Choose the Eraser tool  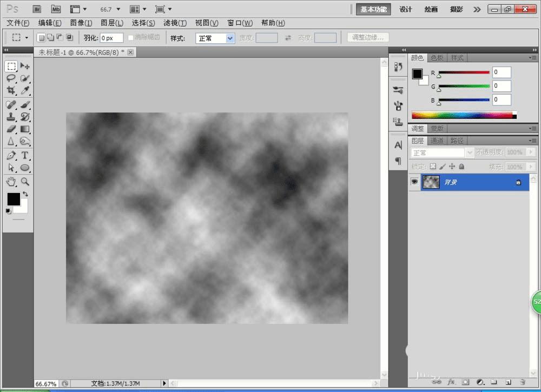pos(11,129)
